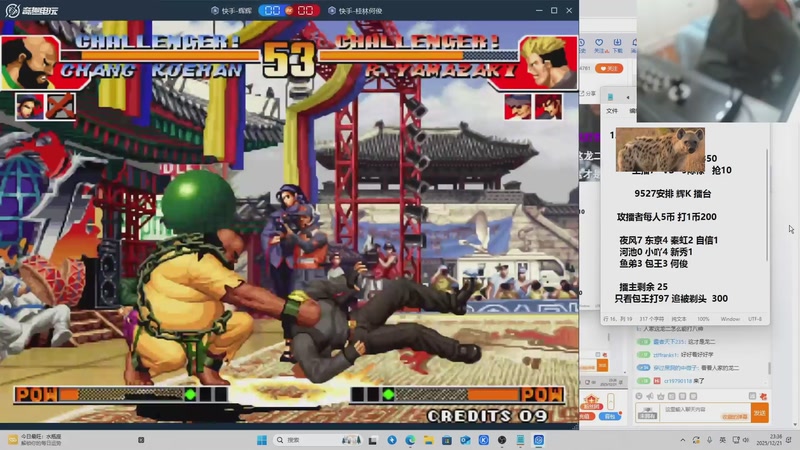The width and height of the screenshot is (800, 450).
Task: Click the blue 背包 backpack button
Action: 610,416
